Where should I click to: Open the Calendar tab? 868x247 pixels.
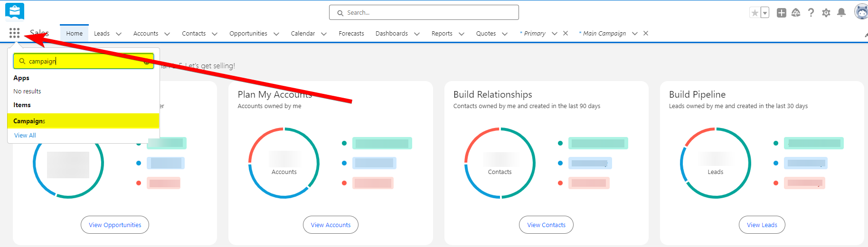303,33
